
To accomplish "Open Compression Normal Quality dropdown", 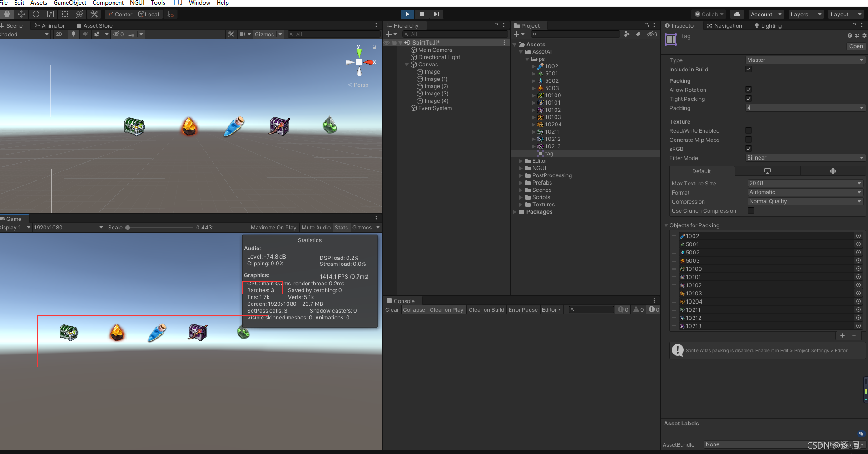I will [x=805, y=201].
